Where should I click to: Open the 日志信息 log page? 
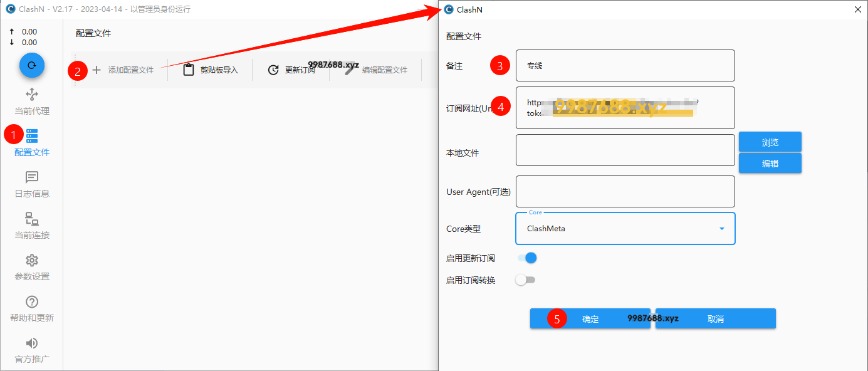coord(32,184)
